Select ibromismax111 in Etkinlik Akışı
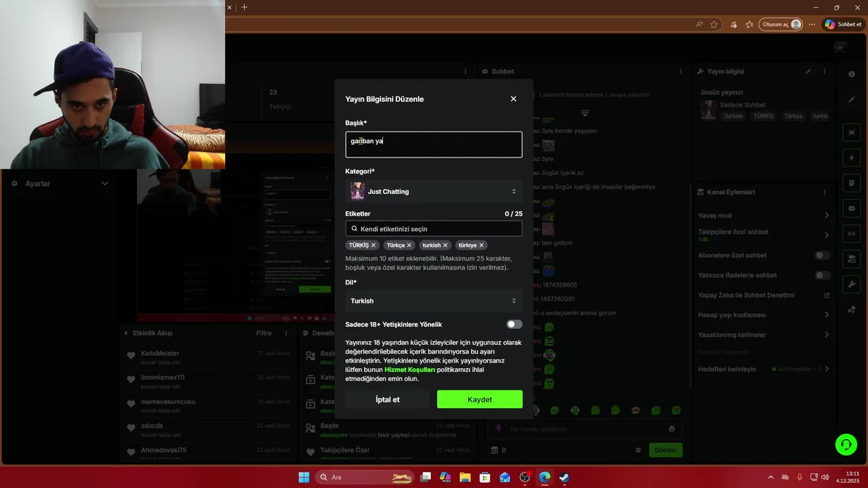The image size is (868, 488). (163, 378)
